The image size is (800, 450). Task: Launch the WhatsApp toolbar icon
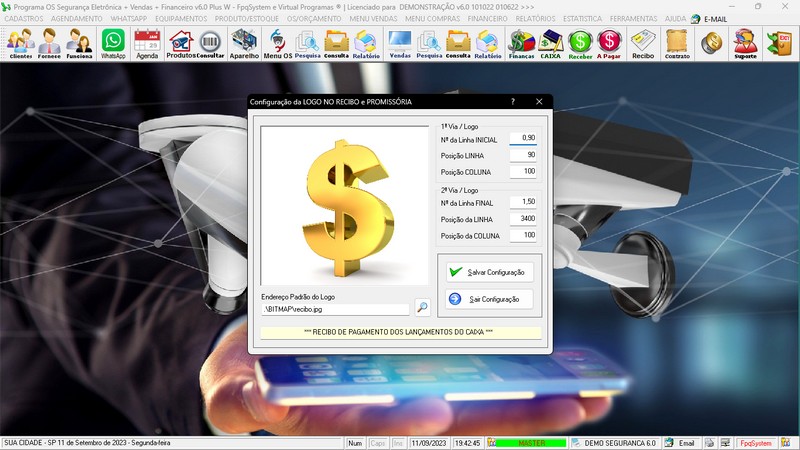tap(114, 43)
